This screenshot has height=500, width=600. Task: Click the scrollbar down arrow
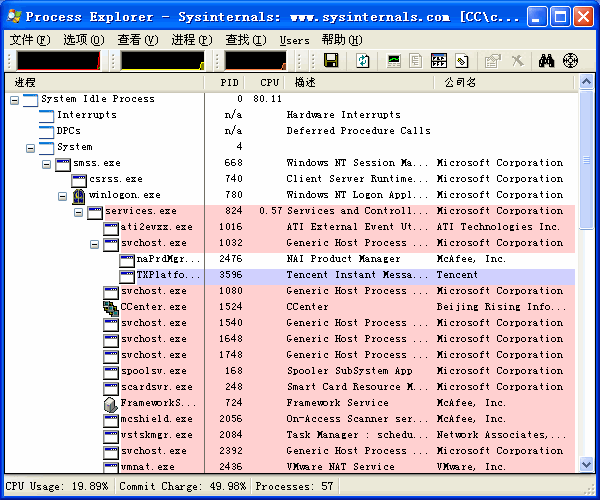[x=586, y=464]
